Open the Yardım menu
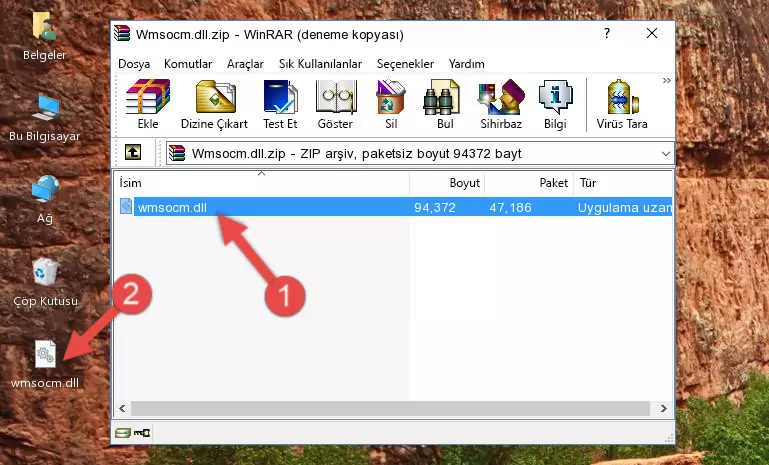 [x=466, y=64]
